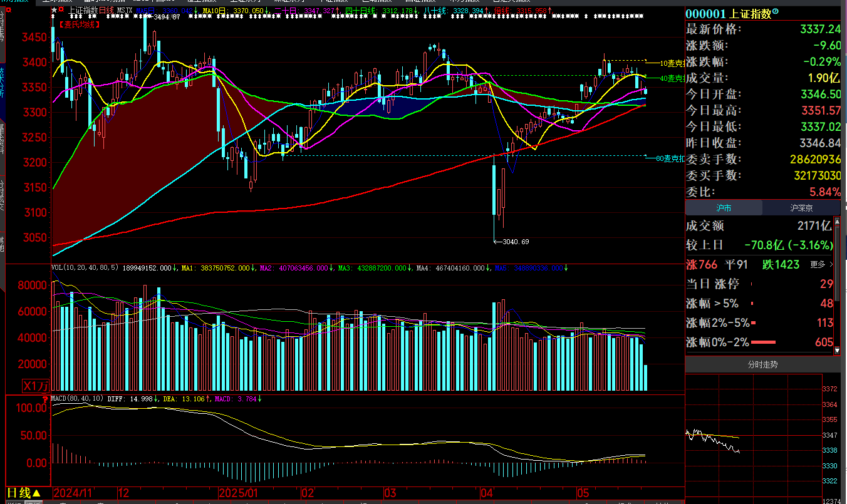Click scroll-down arrow in the market stats panel
Viewport: 847px width, 504px height.
tap(838, 350)
